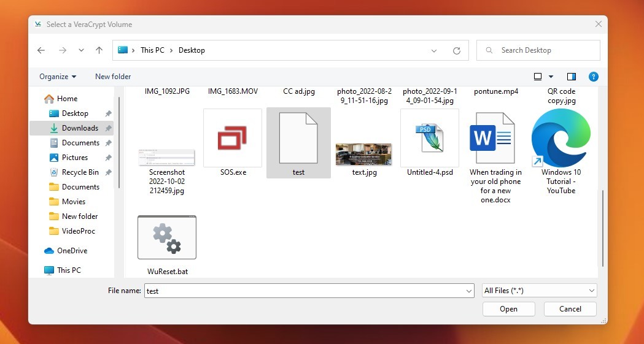Image resolution: width=644 pixels, height=344 pixels.
Task: Click the pin icon next to Downloads
Action: pos(108,128)
